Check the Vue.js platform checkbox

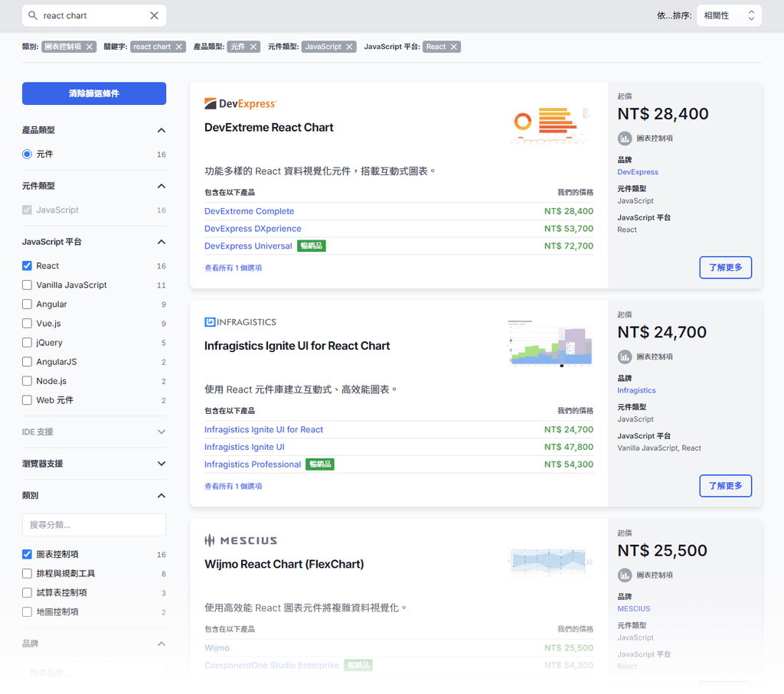27,324
